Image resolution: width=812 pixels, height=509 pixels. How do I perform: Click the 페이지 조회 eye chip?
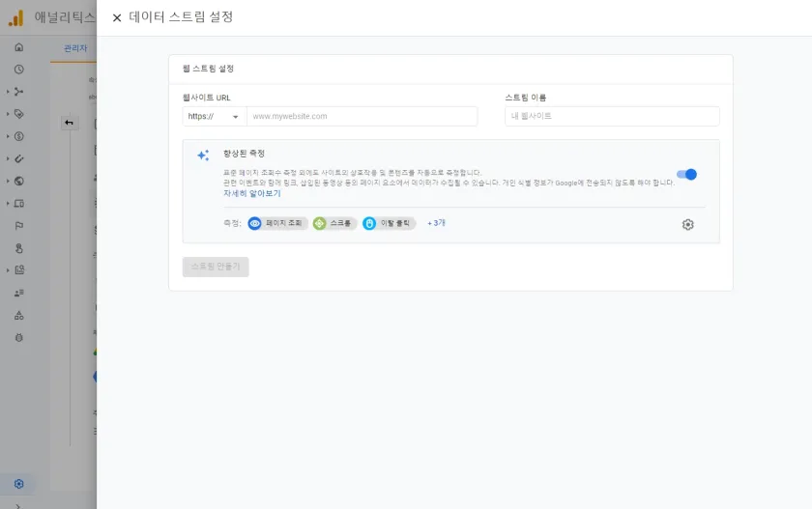coord(278,223)
